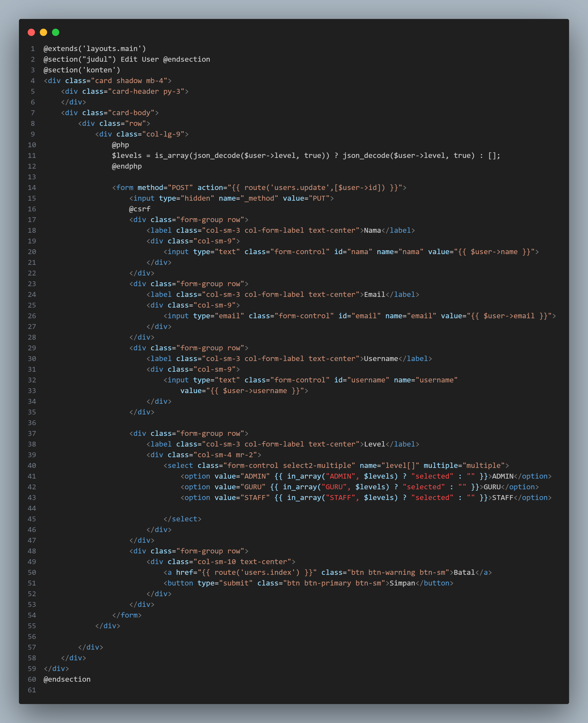Place cursor on @csrf directive
Viewport: 588px width, 723px height.
pyautogui.click(x=140, y=209)
